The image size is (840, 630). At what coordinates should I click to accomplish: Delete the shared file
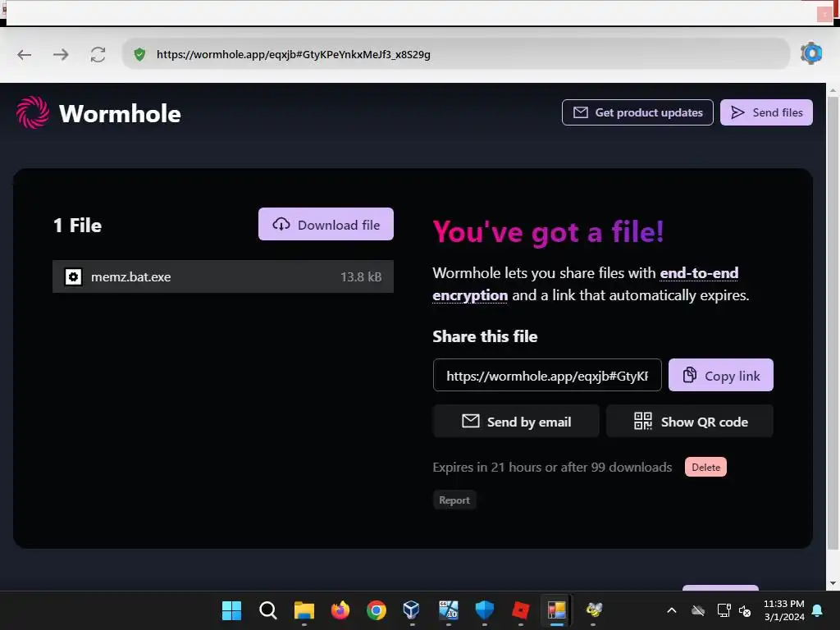pos(705,467)
